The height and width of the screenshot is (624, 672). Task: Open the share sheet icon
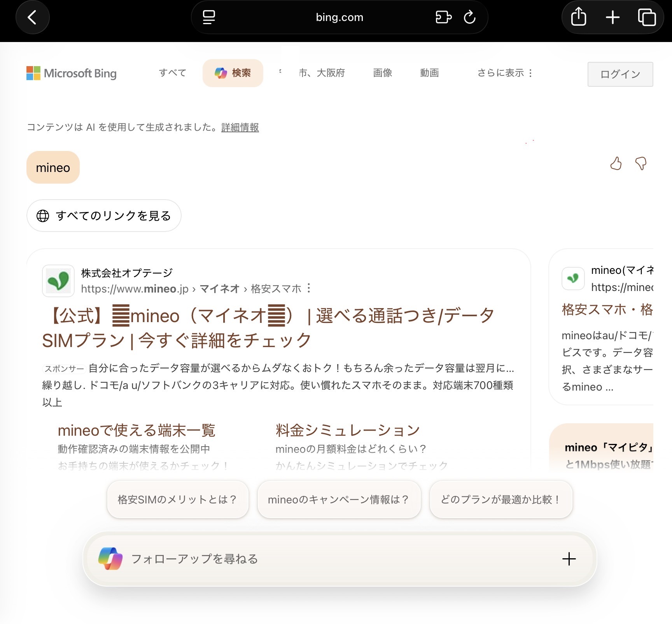579,18
